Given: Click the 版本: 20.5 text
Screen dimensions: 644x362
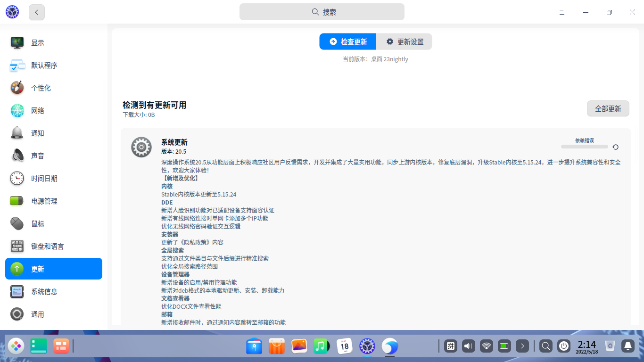Looking at the screenshot, I should [x=174, y=151].
